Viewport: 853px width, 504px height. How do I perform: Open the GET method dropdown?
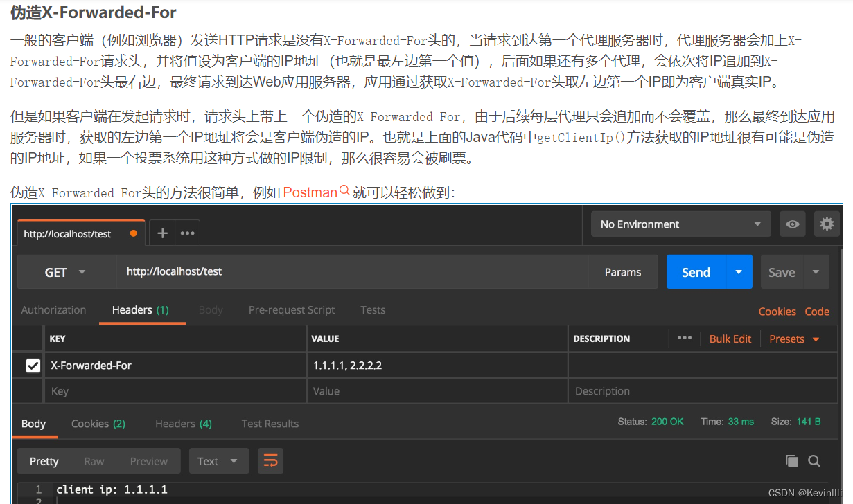[x=66, y=272]
